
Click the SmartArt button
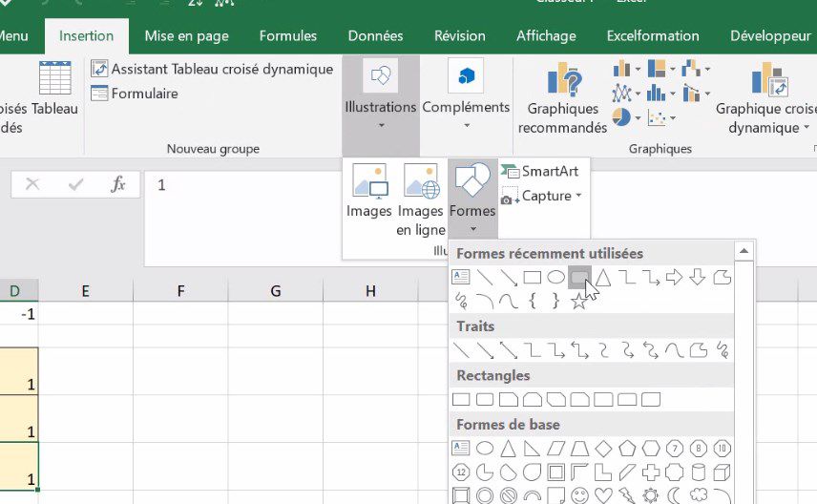540,171
